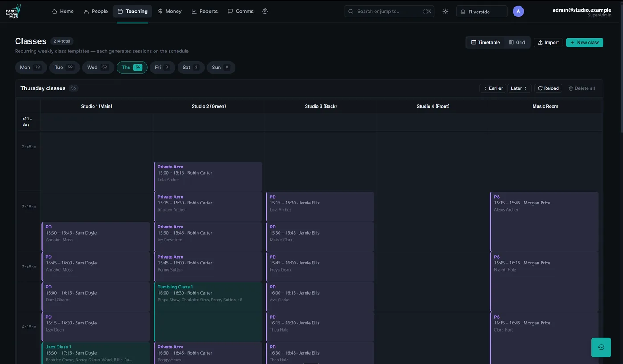
Task: Select the Wed day tab
Action: pos(98,68)
